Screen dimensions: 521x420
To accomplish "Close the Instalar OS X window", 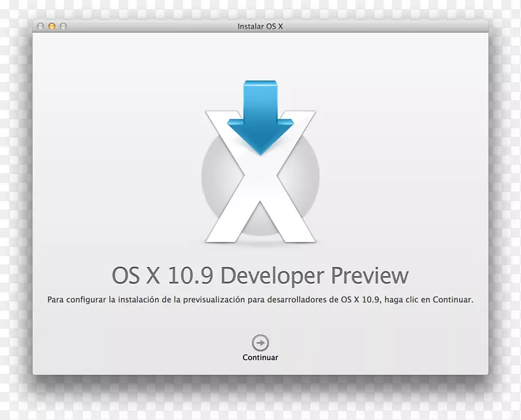I will [x=40, y=27].
